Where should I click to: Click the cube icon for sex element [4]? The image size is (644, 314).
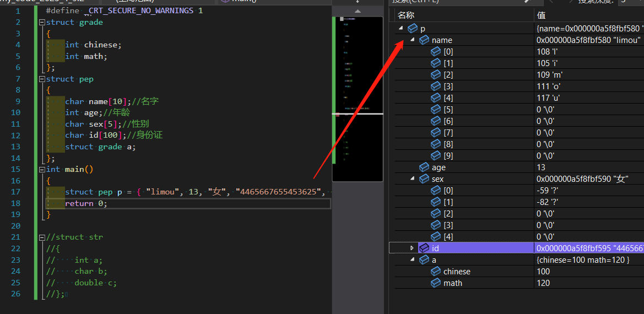click(x=436, y=237)
